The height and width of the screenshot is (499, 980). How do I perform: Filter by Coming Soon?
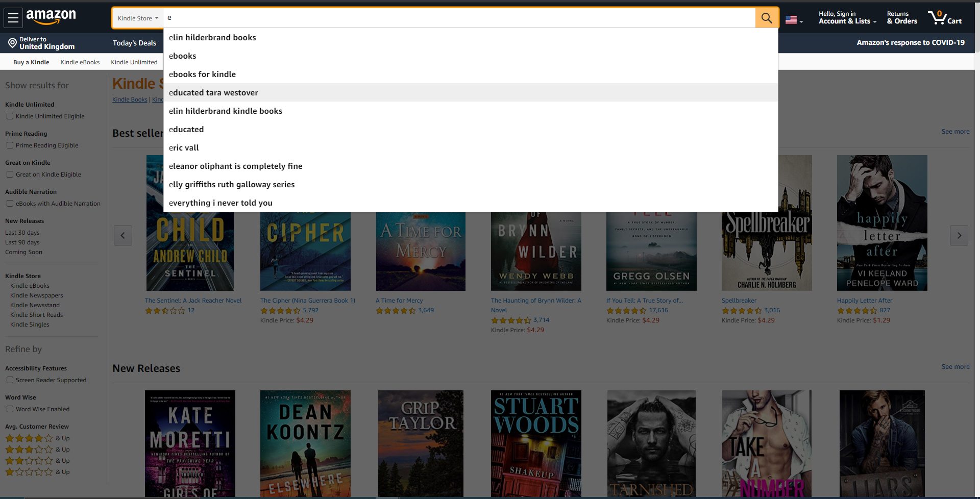(x=23, y=252)
